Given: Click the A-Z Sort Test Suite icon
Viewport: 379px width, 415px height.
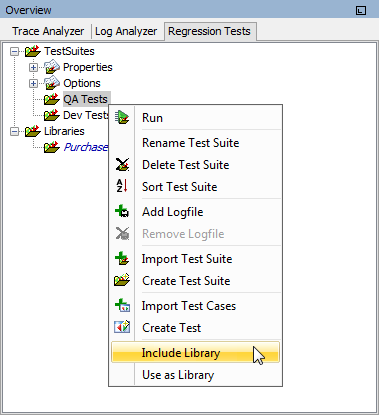Looking at the screenshot, I should [x=122, y=186].
